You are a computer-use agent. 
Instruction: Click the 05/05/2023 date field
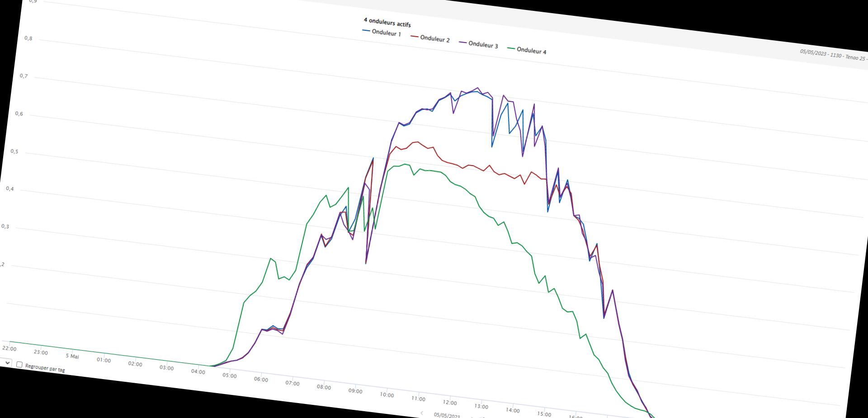click(447, 415)
